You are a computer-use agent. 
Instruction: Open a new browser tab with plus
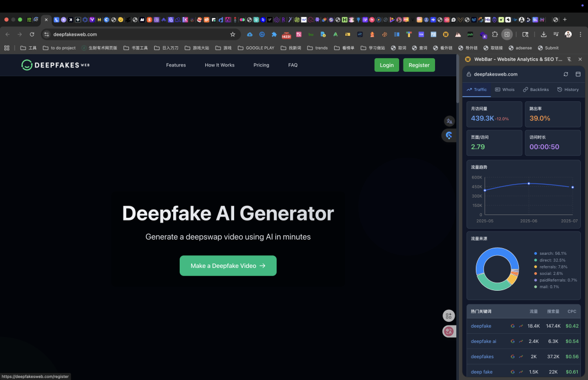coord(565,20)
